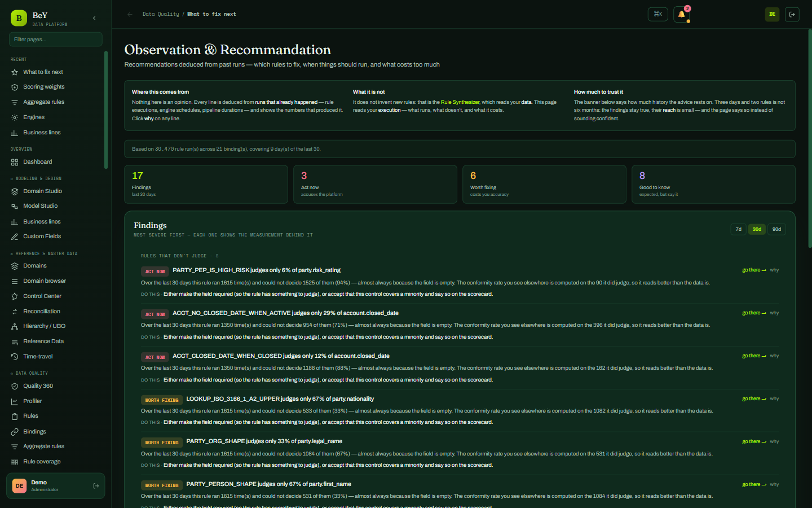812x508 pixels.
Task: Collapse the Reference & Master Data section
Action: point(44,253)
